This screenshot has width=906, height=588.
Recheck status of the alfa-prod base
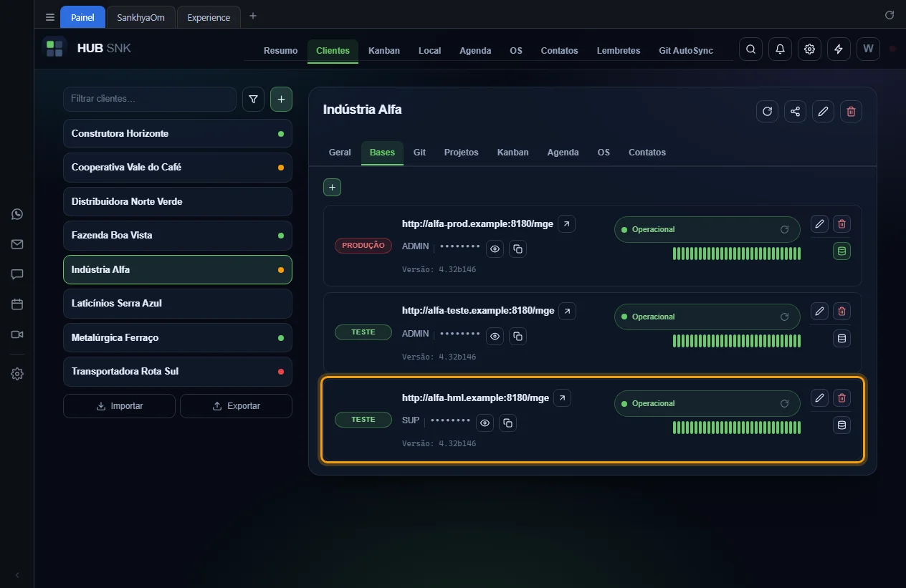784,230
